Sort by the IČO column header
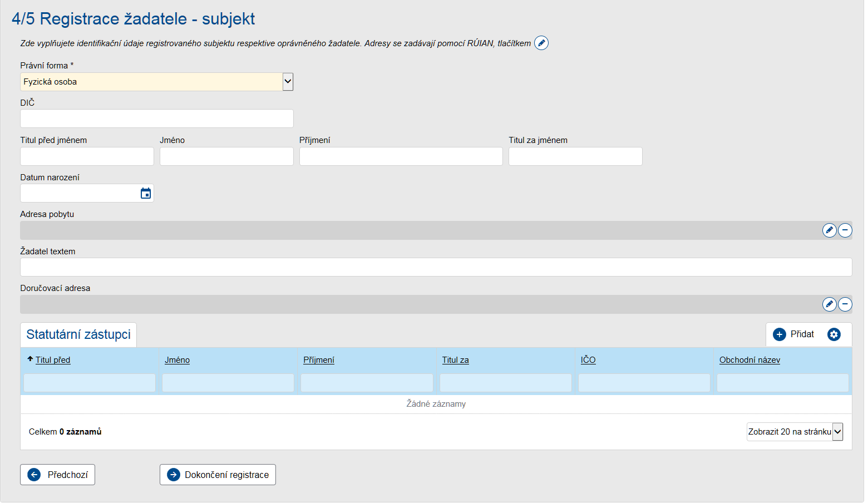 588,359
